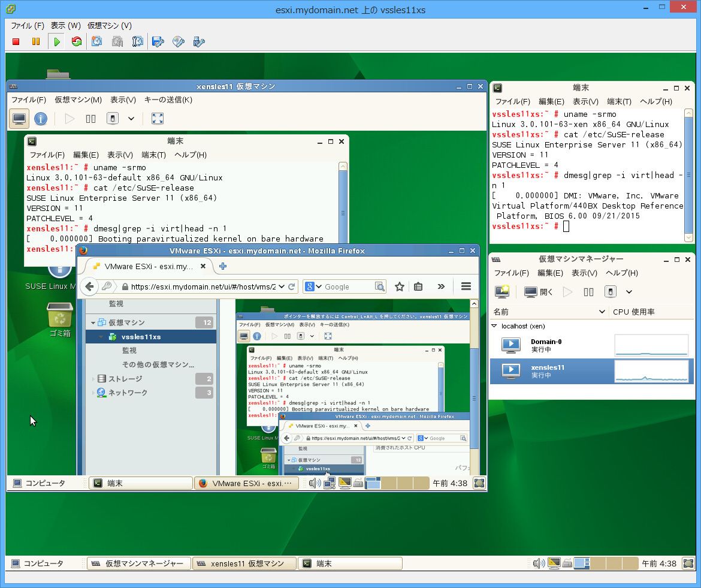Click the revert to snapshot icon

point(117,41)
